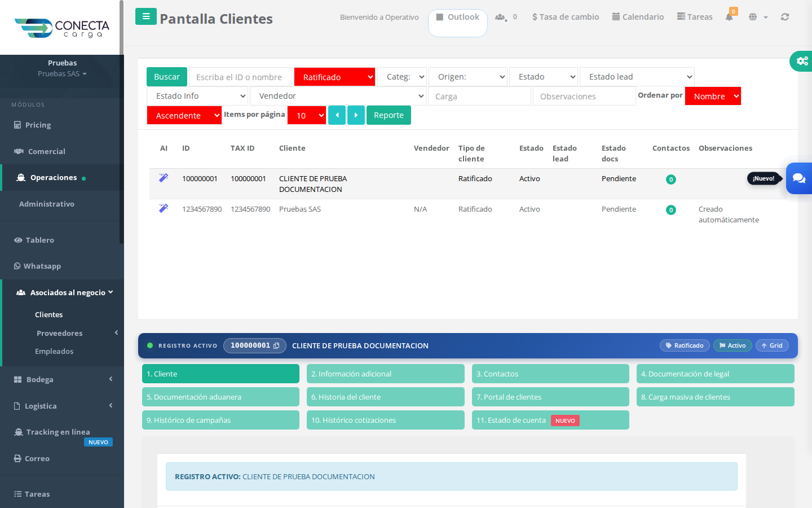812x508 pixels.
Task: Focus the ID or nombre search field
Action: (x=241, y=77)
